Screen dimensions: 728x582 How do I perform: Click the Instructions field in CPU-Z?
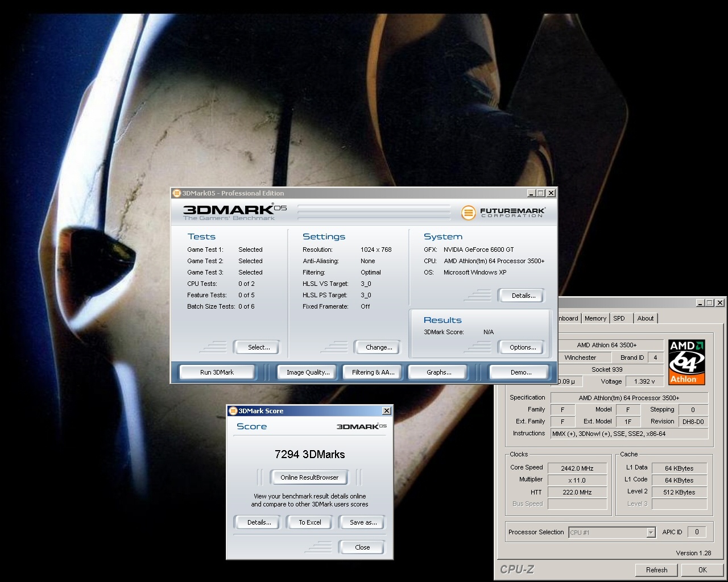click(629, 434)
